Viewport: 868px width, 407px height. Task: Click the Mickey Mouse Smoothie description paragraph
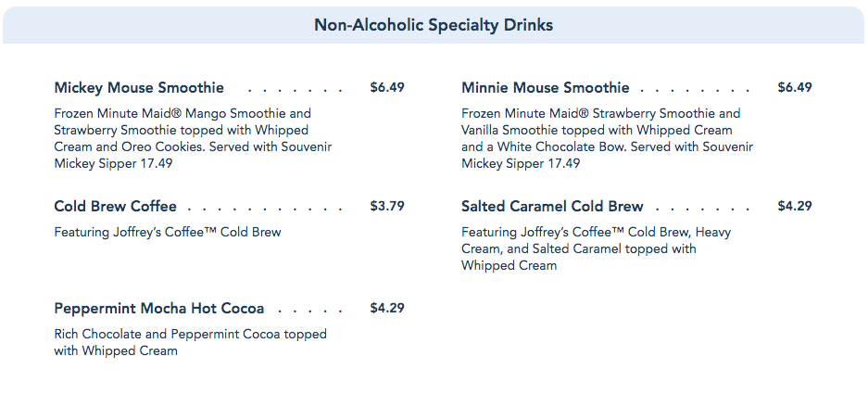(193, 138)
